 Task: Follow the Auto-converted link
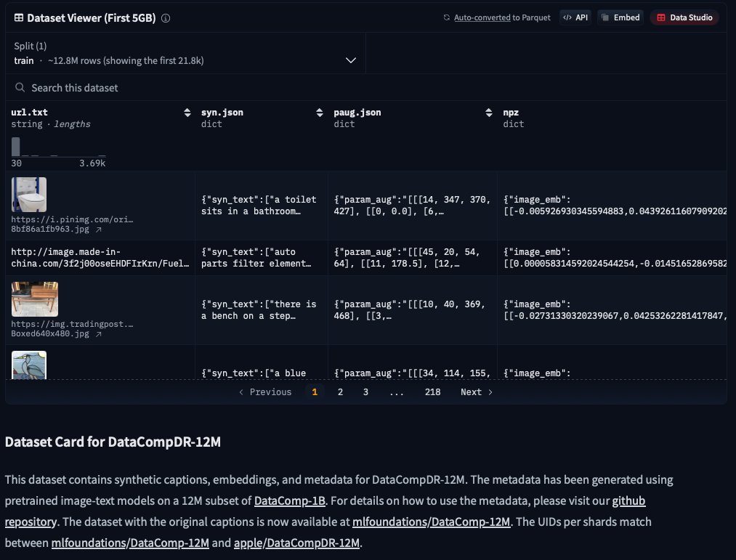pyautogui.click(x=482, y=17)
